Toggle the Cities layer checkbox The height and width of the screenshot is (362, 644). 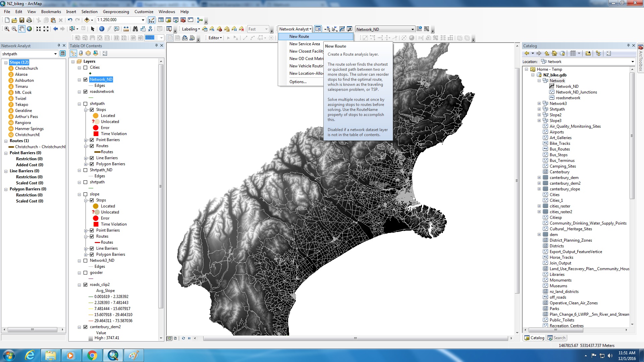pos(85,67)
